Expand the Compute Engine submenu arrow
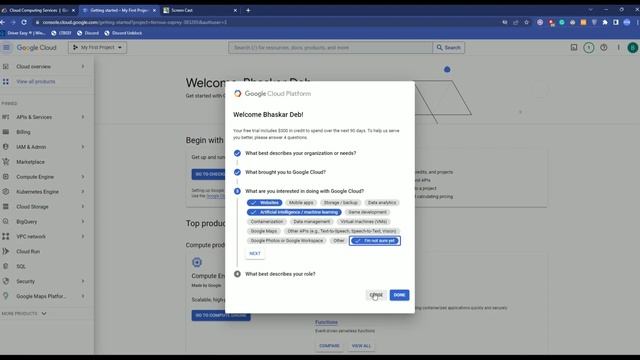 [x=83, y=177]
